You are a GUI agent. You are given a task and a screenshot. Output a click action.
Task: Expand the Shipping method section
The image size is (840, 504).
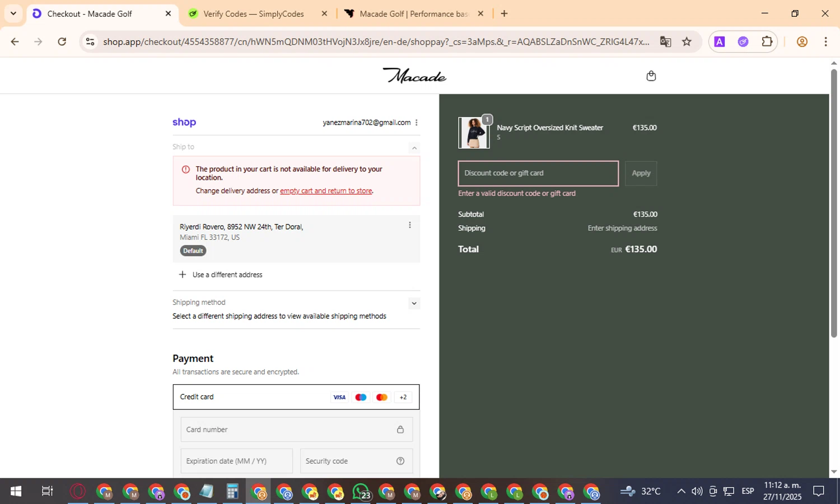(414, 304)
